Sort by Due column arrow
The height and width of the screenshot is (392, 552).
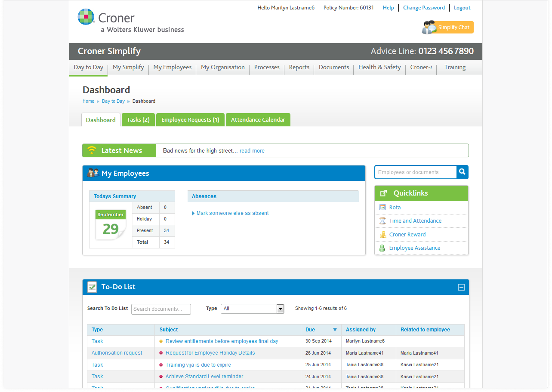335,330
